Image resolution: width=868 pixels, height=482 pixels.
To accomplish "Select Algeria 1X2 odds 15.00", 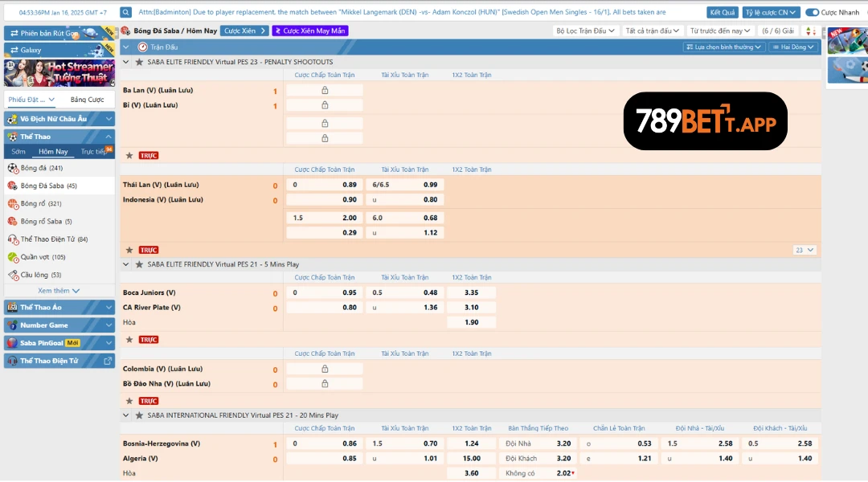I will tap(471, 459).
